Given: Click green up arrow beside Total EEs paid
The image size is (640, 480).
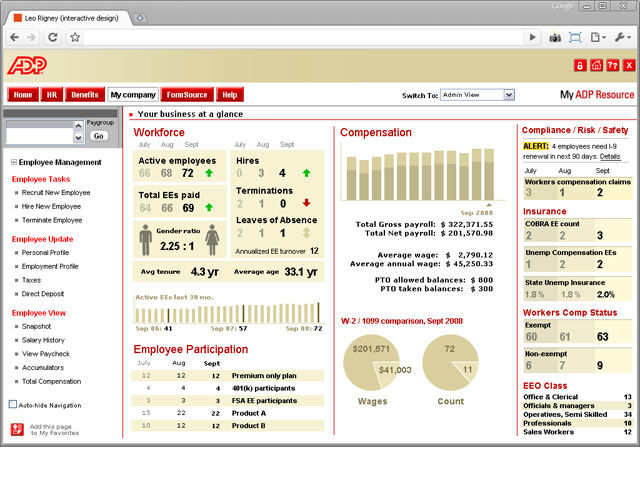Looking at the screenshot, I should [x=209, y=207].
